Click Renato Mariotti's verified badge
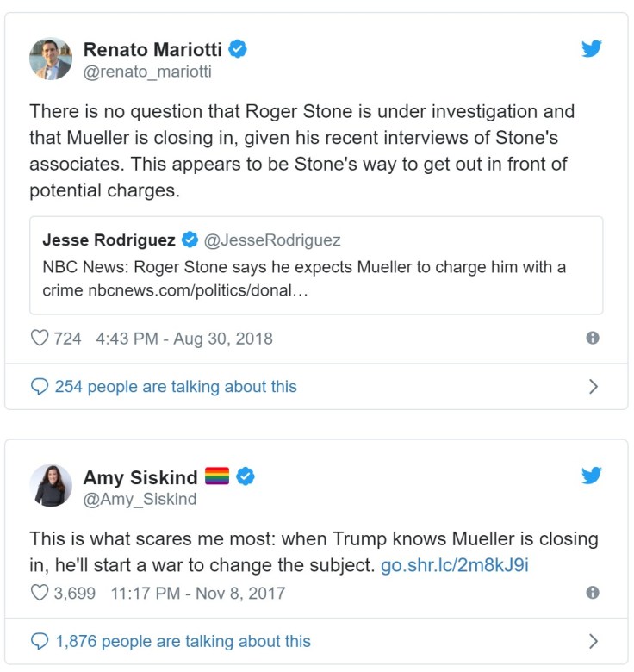This screenshot has width=634, height=672. pos(238,49)
